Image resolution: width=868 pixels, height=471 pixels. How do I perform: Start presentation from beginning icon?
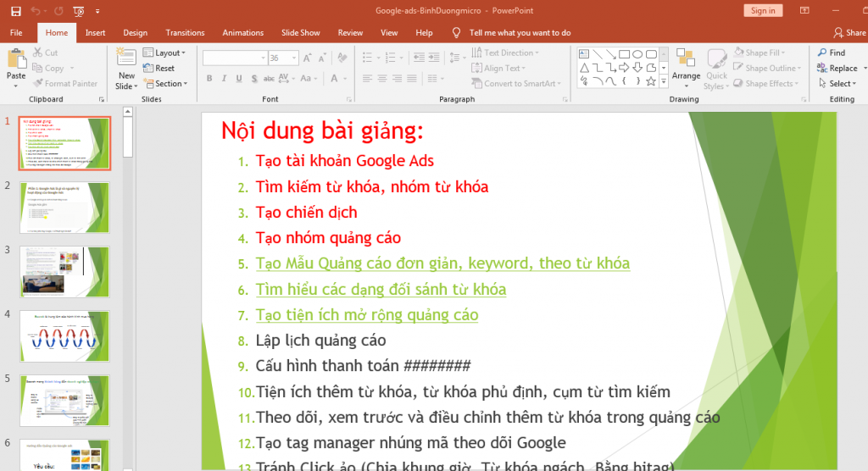click(x=79, y=10)
